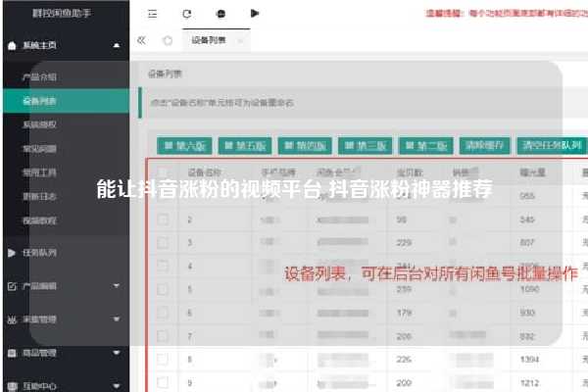Tick the checkbox for device row 8

click(x=163, y=360)
